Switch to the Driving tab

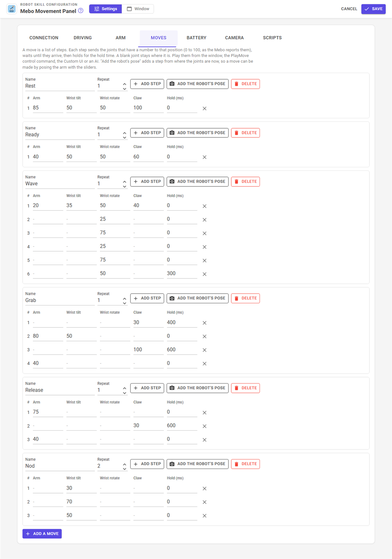(x=83, y=38)
